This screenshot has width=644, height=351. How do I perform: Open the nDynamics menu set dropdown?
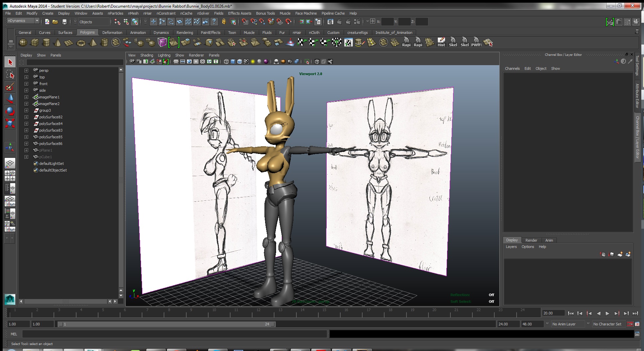coord(23,21)
